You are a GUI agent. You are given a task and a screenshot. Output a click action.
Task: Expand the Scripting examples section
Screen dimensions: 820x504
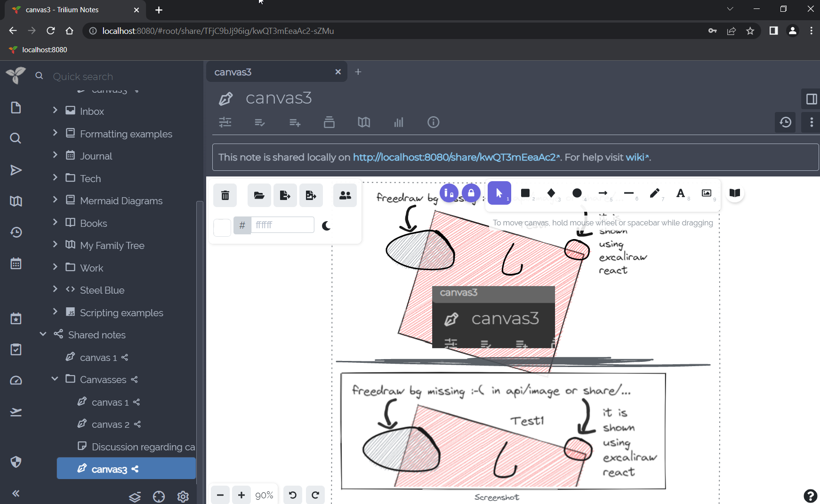coord(55,312)
